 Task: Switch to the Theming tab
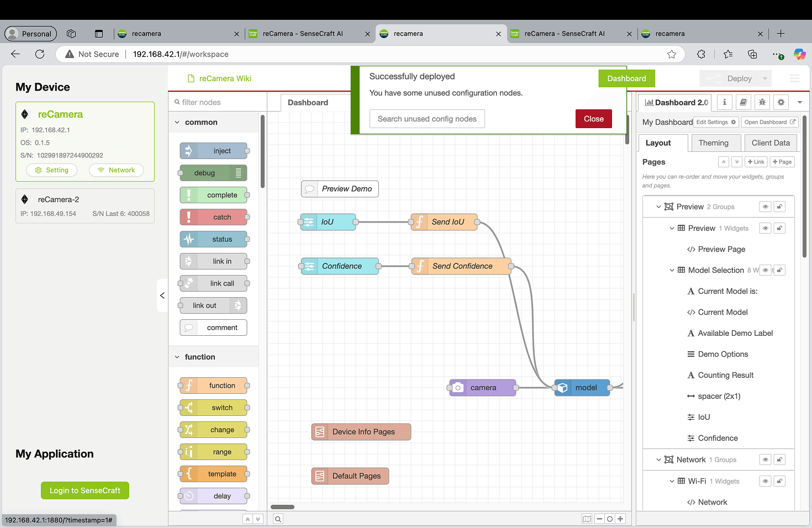(713, 142)
